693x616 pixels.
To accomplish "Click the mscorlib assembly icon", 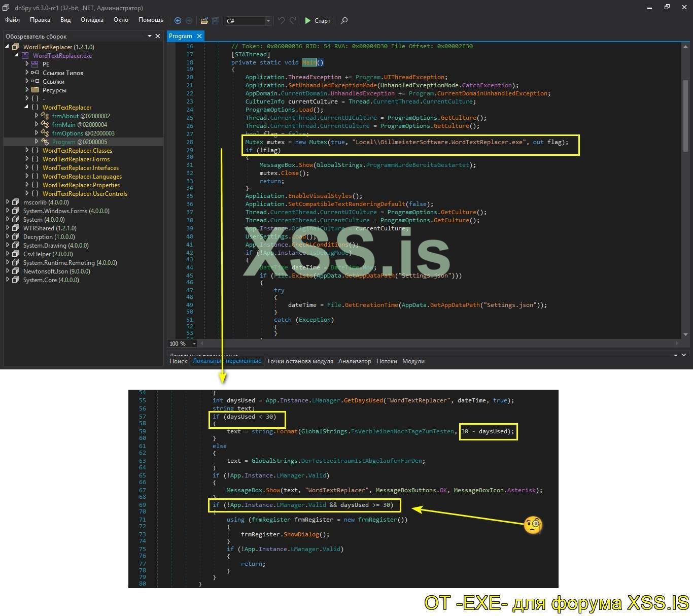I will [15, 202].
